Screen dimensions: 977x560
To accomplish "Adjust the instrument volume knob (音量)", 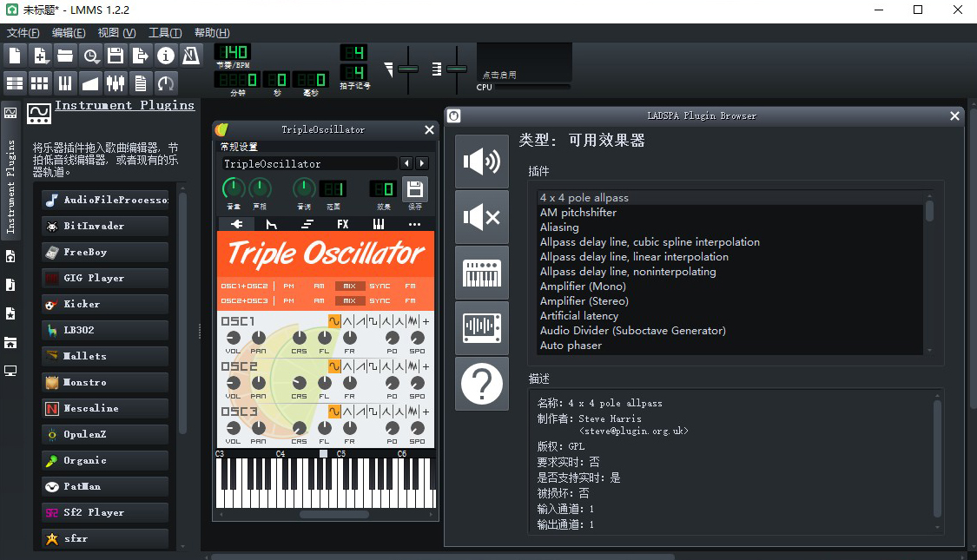I will pyautogui.click(x=234, y=188).
